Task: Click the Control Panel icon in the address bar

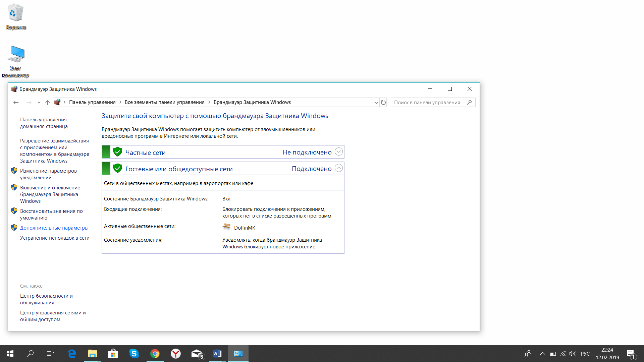Action: pyautogui.click(x=57, y=102)
